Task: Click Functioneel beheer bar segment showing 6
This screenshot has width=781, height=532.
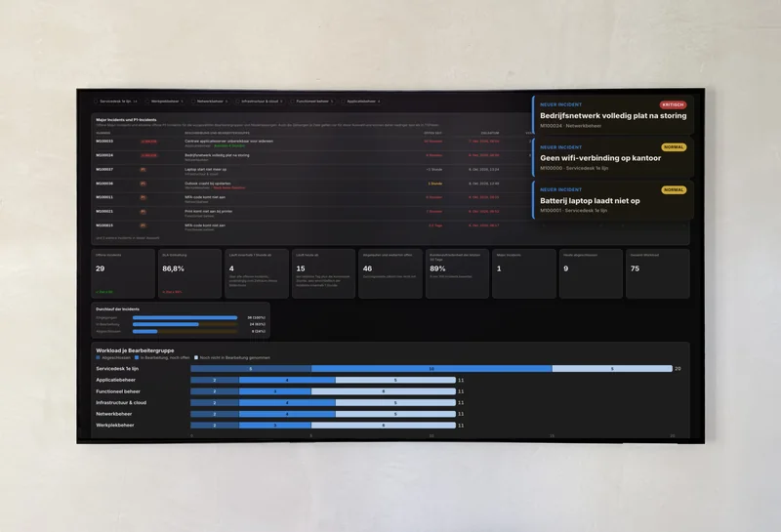Action: coord(384,391)
